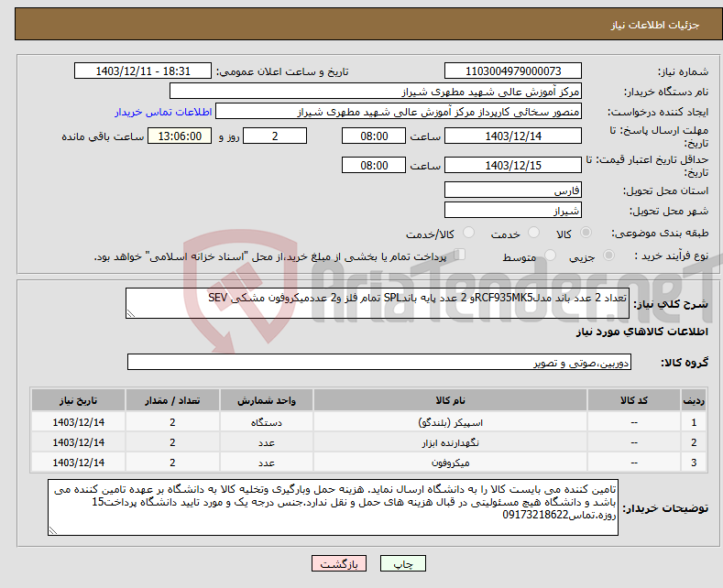723x588 pixels.
Task: Select the کالا/خدمت radio button
Action: (x=468, y=233)
